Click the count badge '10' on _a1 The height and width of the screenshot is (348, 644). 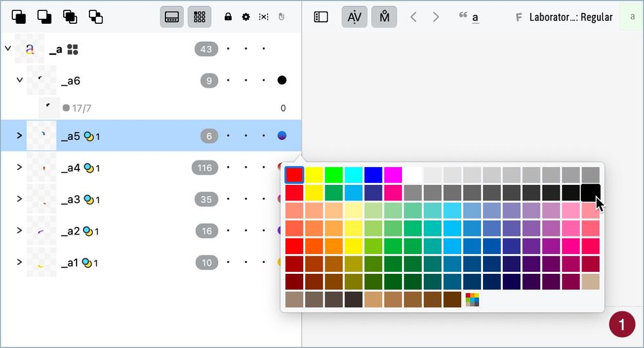click(x=207, y=262)
